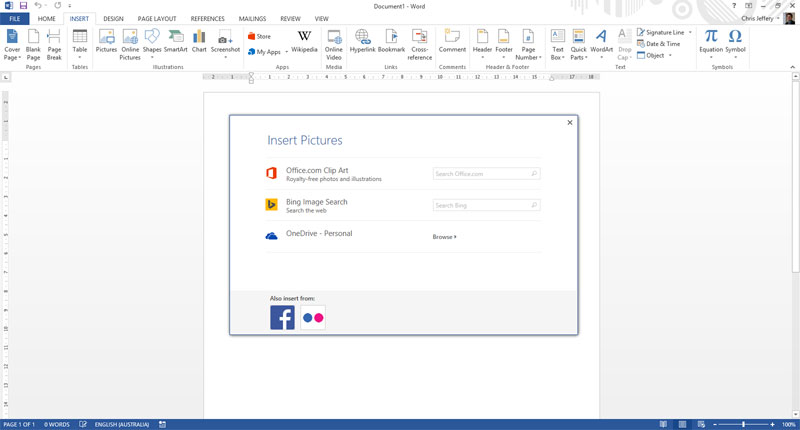Open Word Help
This screenshot has height=430, width=800.
pyautogui.click(x=734, y=6)
